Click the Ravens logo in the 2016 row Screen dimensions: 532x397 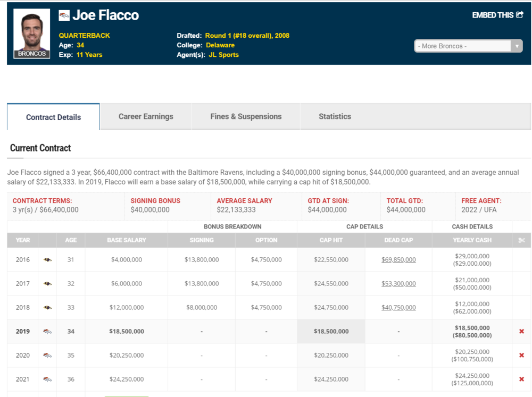coord(47,260)
